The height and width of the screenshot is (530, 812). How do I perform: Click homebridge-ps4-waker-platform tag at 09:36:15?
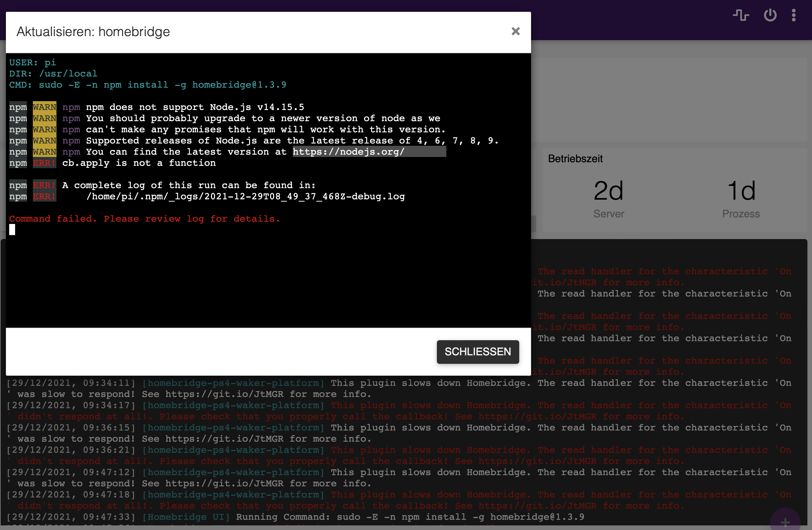pos(233,428)
